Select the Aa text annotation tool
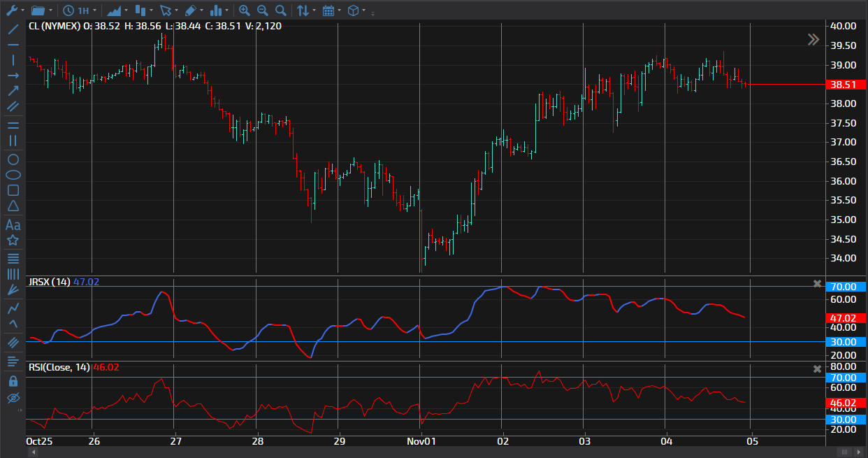 coord(13,224)
